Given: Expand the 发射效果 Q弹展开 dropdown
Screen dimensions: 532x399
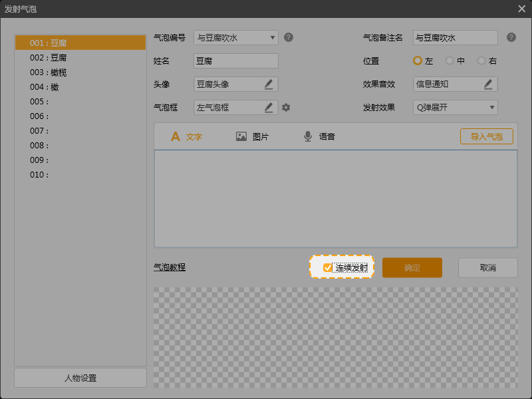Looking at the screenshot, I should pyautogui.click(x=455, y=107).
